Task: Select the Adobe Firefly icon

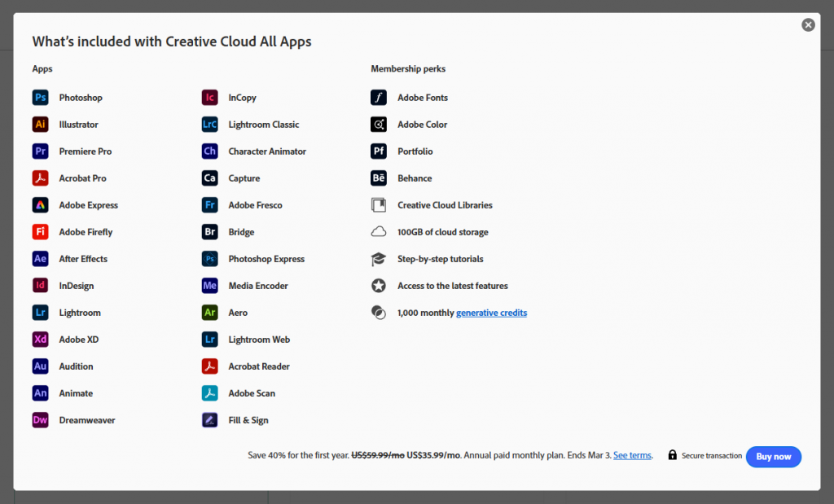Action: [40, 231]
